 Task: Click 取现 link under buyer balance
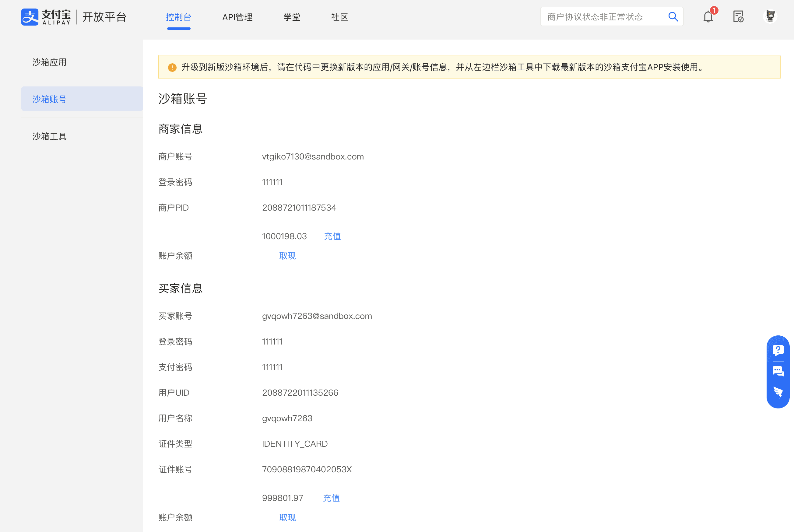click(x=287, y=517)
